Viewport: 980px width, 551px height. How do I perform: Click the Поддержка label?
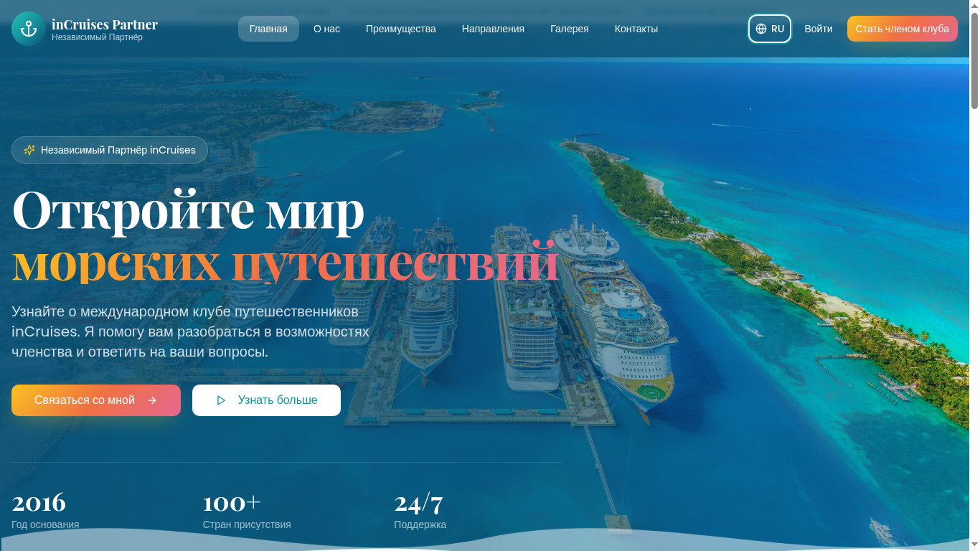[420, 524]
